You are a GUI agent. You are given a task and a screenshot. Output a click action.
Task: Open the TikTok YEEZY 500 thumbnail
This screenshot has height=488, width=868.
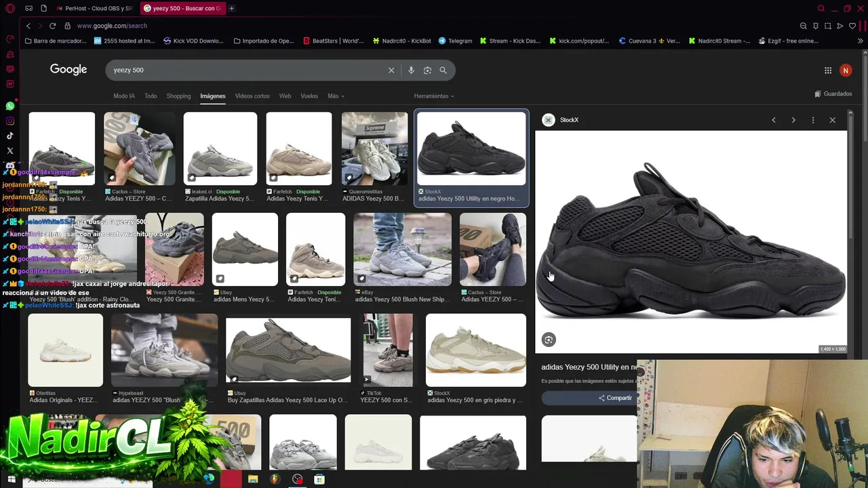click(388, 350)
